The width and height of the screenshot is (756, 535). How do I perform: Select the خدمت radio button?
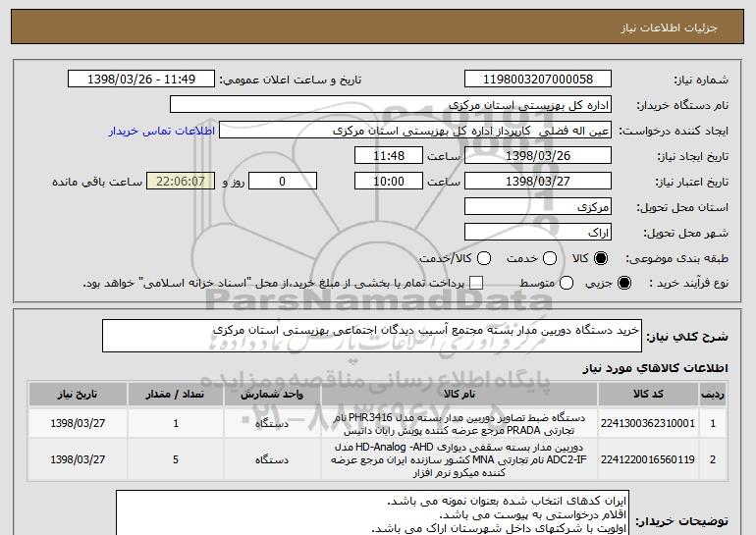point(550,258)
